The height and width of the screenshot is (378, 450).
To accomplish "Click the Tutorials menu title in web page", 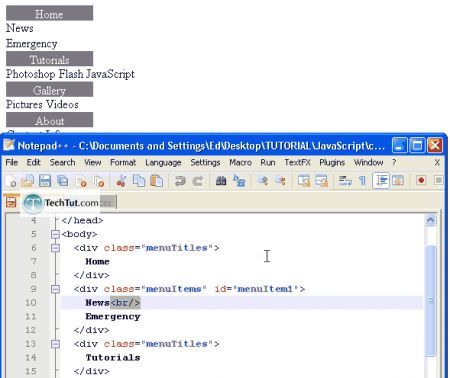I will click(x=49, y=59).
